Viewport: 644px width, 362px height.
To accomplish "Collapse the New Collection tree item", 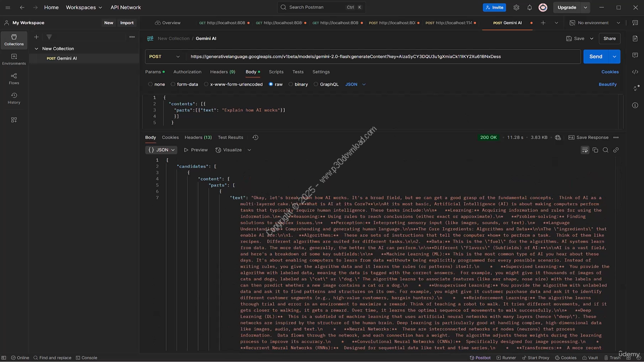I will [x=36, y=49].
